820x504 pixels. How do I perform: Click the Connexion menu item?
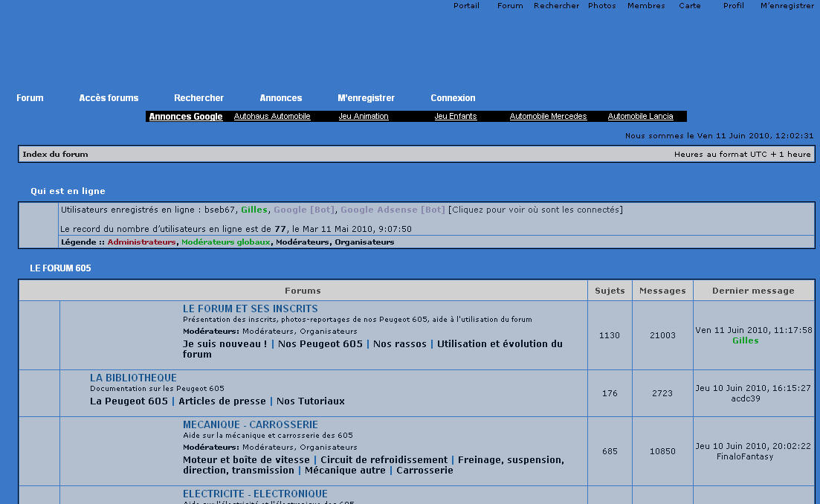[x=453, y=98]
